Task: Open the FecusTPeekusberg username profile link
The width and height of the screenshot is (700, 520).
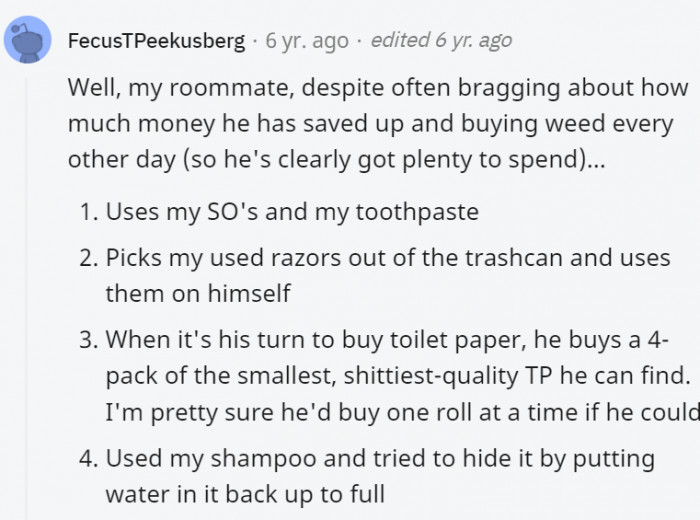Action: tap(156, 41)
